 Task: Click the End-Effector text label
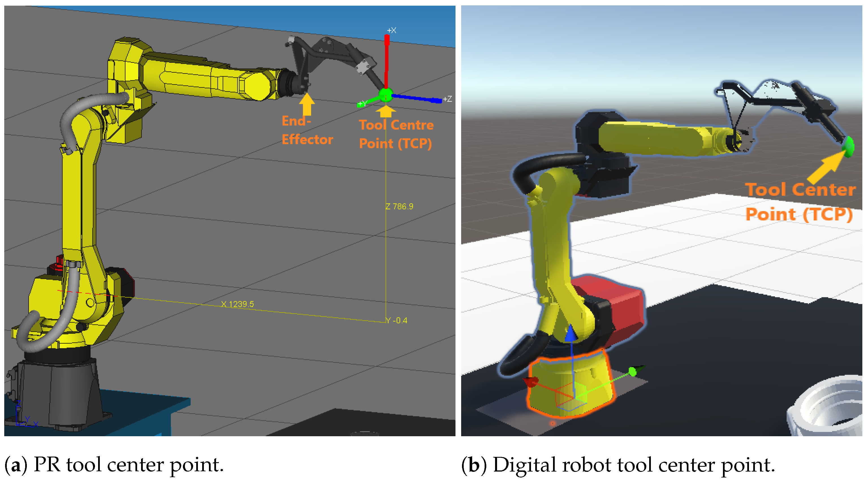pos(307,130)
